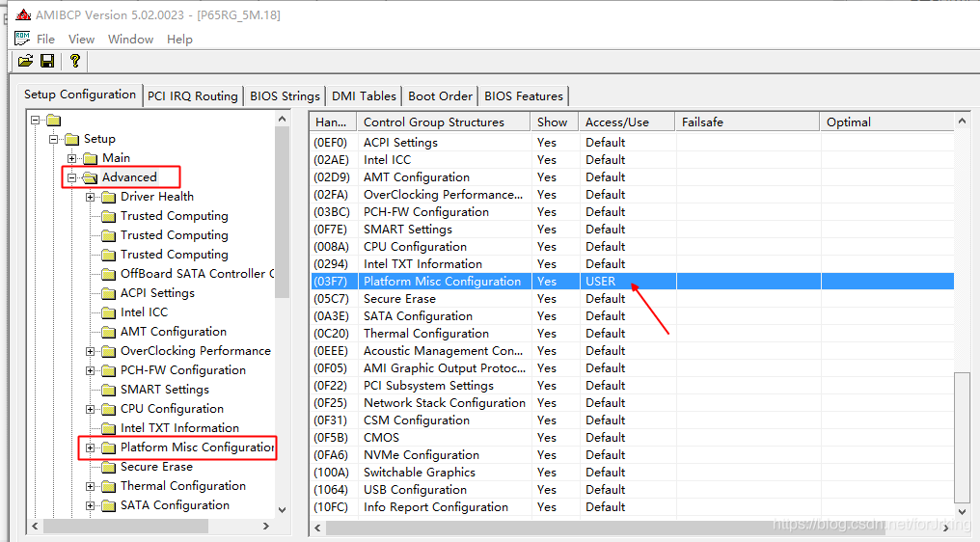Click the Save floppy disk toolbar icon
This screenshot has width=980, height=542.
tap(47, 61)
